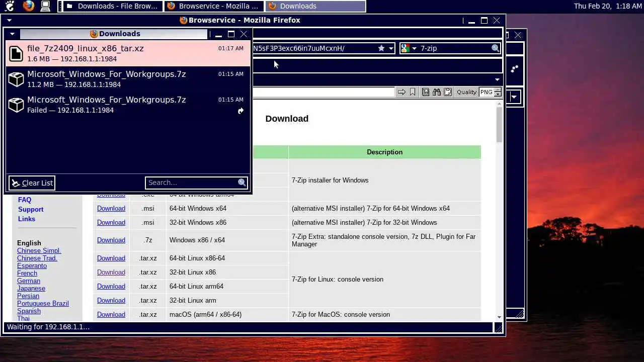Launch Firefox from the top panel icon
Image resolution: width=644 pixels, height=362 pixels.
(x=28, y=6)
